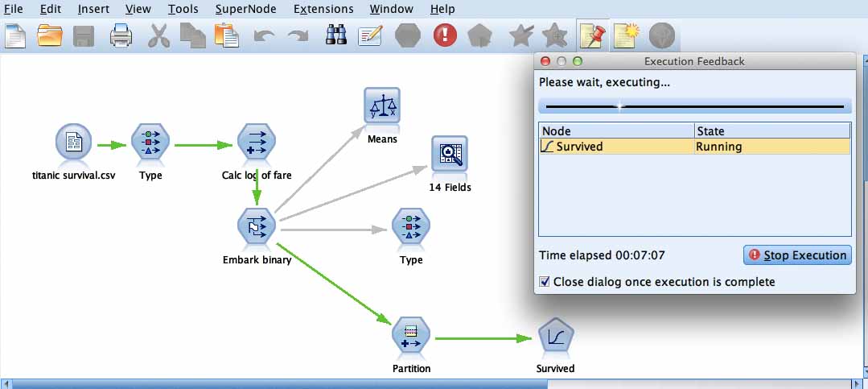Click the gray octagon stop icon in toolbar
The width and height of the screenshot is (868, 389).
[408, 36]
